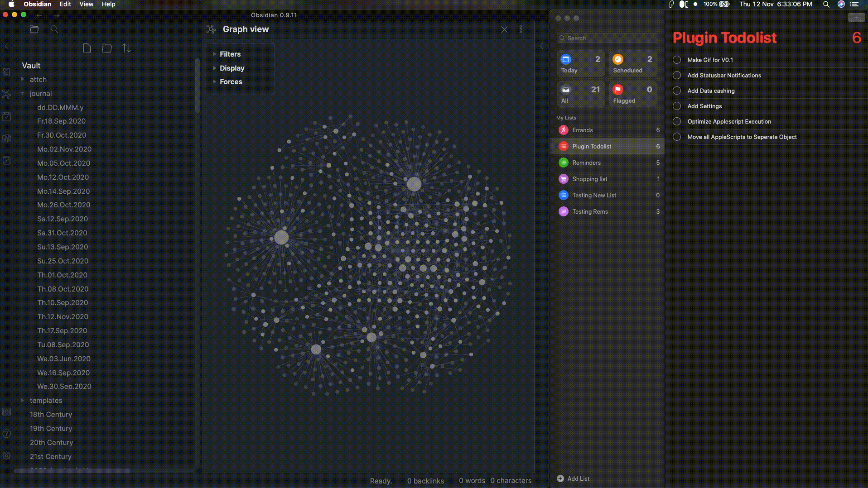Open today's daily note via the calendar icon

click(7, 116)
